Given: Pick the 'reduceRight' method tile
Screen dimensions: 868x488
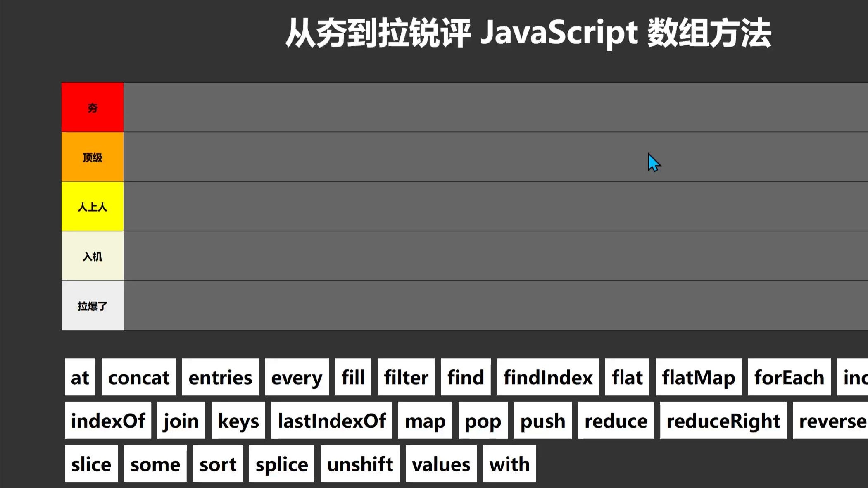Looking at the screenshot, I should 723,421.
